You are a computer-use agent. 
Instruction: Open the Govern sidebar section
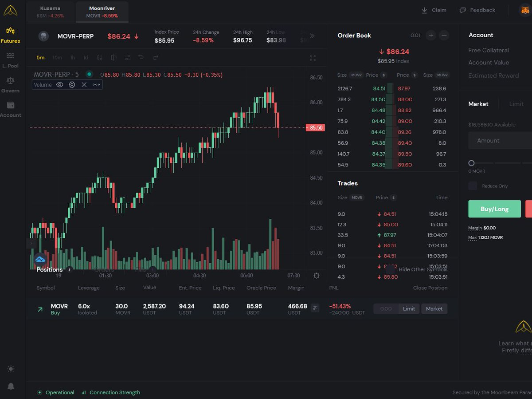tap(10, 85)
